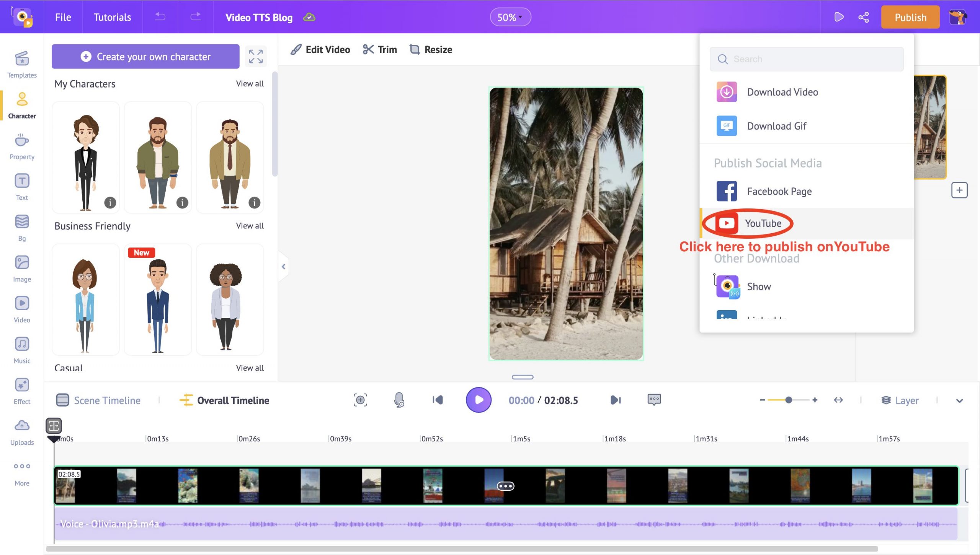Image resolution: width=980 pixels, height=555 pixels.
Task: Select the New navy suit character
Action: click(x=158, y=300)
